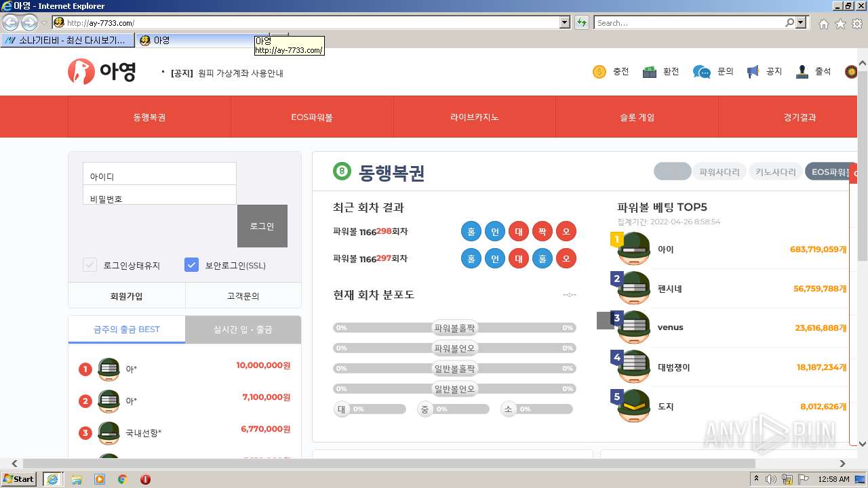This screenshot has width=868, height=488.
Task: Click the 로그인 button
Action: coord(262,226)
